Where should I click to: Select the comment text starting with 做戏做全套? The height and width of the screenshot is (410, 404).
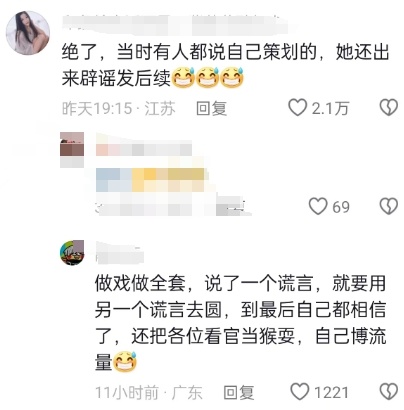point(240,323)
